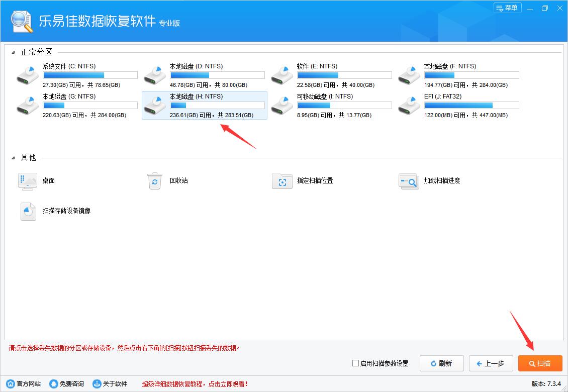Open the 菜单 dropdown at top right
568x392 pixels.
[507, 8]
